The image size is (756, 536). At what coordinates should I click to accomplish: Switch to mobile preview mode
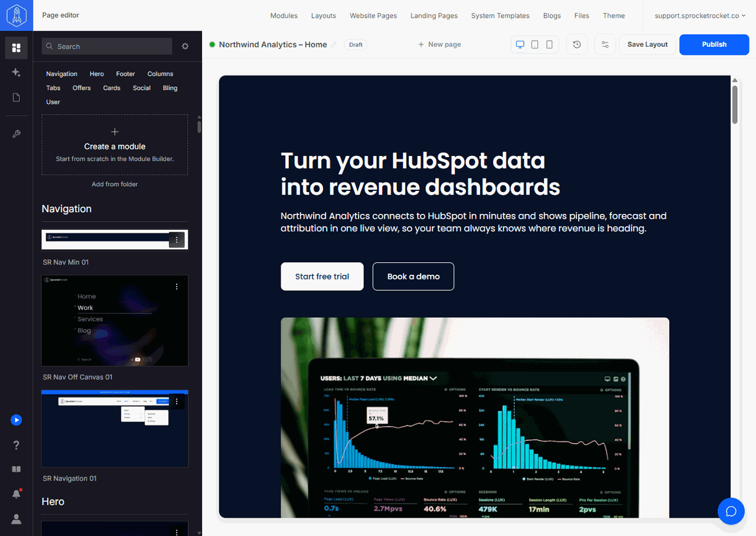(x=549, y=44)
